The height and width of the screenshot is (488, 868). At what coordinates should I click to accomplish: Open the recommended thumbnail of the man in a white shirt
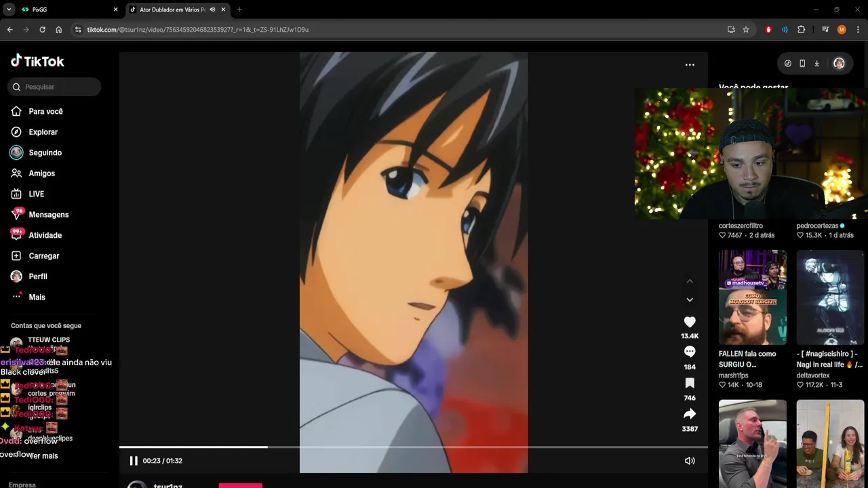[753, 444]
